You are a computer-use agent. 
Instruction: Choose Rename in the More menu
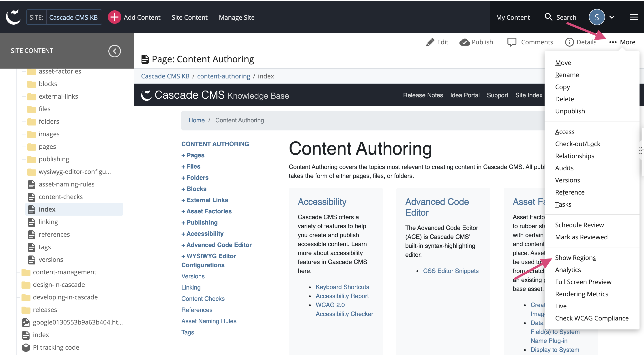(567, 75)
